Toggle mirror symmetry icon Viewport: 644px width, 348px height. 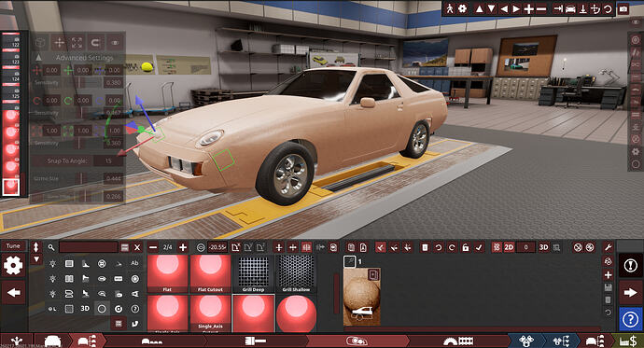tap(306, 247)
